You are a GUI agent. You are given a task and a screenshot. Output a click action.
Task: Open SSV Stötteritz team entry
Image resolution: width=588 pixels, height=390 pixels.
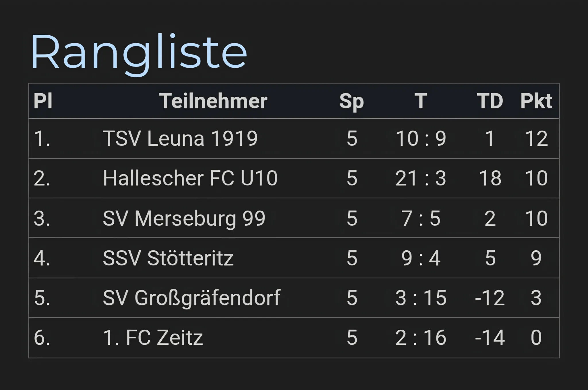pos(168,258)
